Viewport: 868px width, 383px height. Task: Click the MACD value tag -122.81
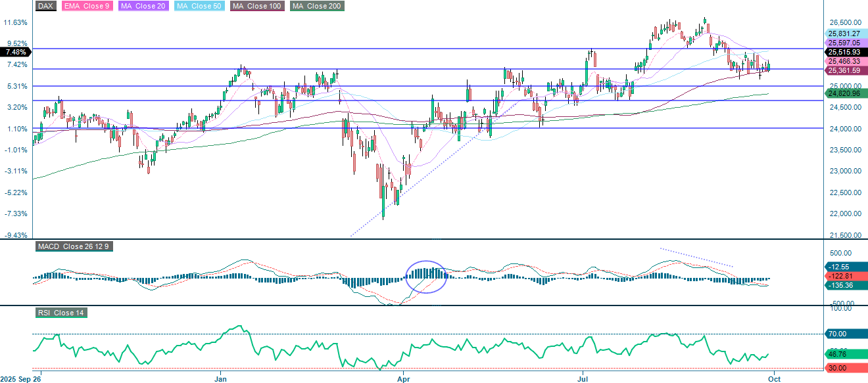[846, 277]
